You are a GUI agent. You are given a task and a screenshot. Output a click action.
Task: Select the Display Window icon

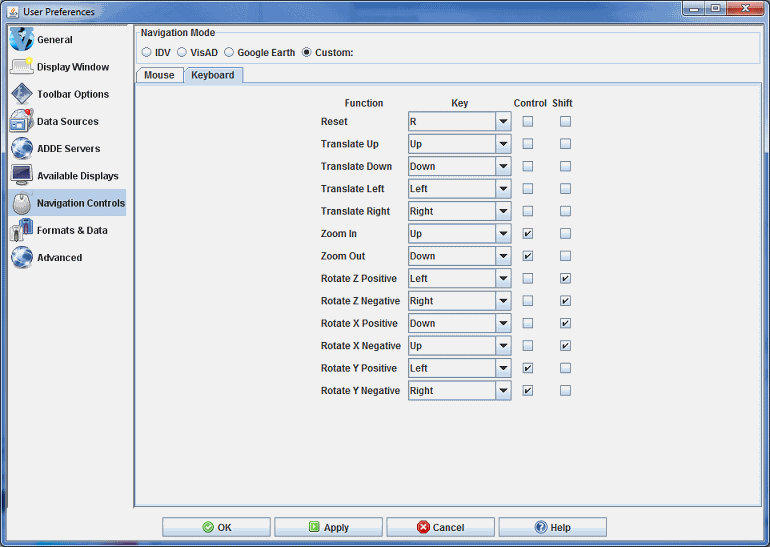coord(21,67)
